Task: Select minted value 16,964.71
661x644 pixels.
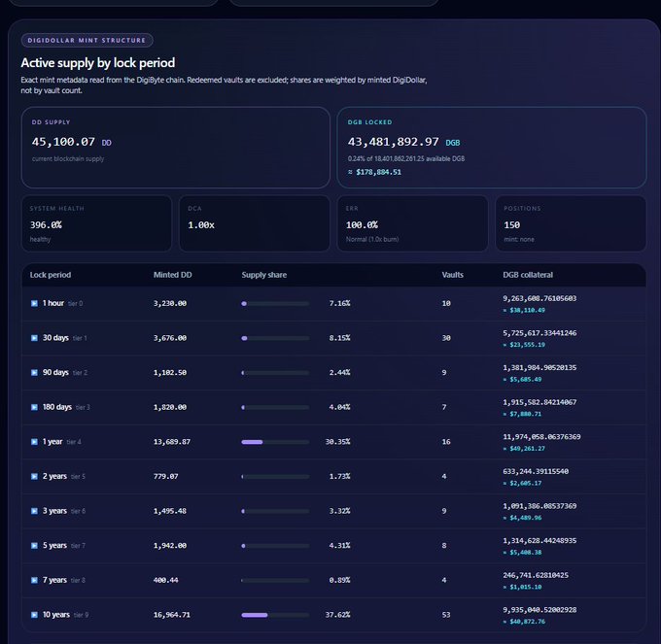Action: [172, 615]
